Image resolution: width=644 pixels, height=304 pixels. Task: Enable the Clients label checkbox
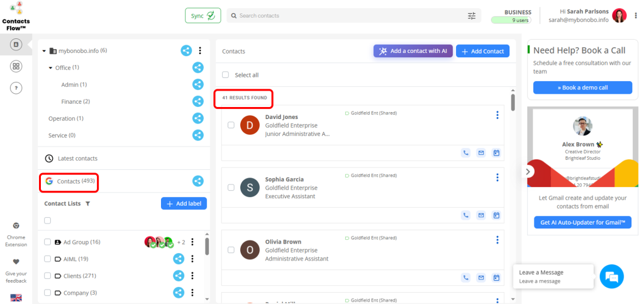[x=47, y=276]
